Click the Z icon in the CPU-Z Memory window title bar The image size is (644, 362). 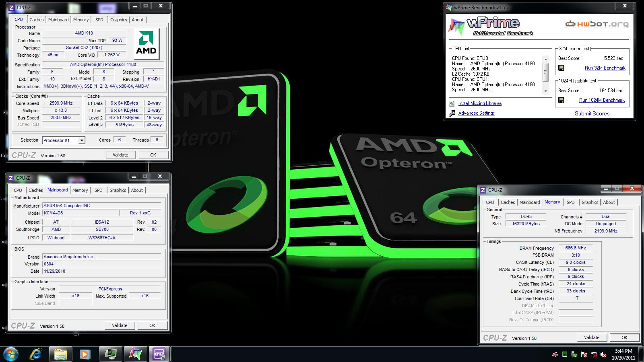tap(483, 190)
